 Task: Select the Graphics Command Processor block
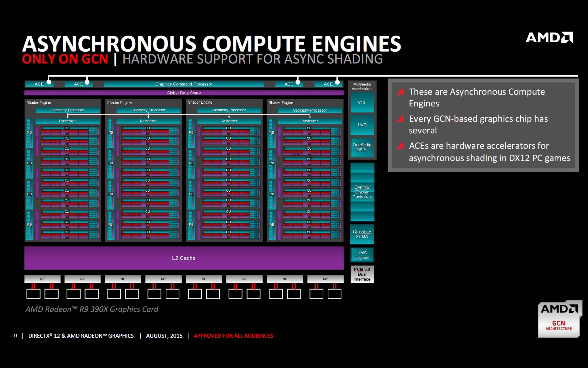184,84
